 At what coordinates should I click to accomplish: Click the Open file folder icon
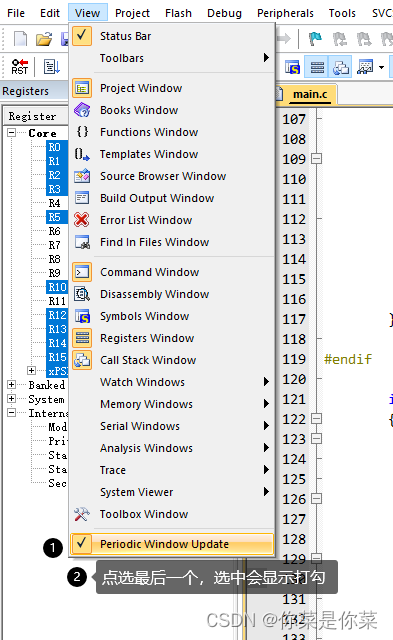tap(44, 39)
